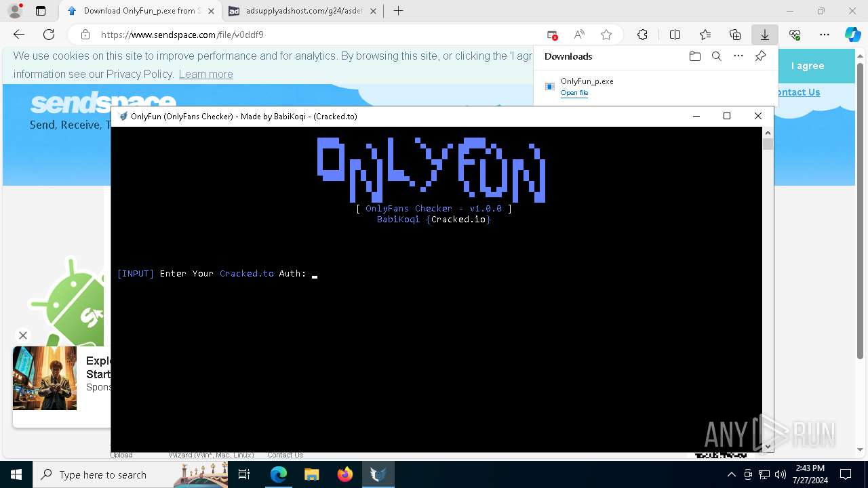Go back using browser back arrow
Screen dimensions: 868x488
(19, 35)
